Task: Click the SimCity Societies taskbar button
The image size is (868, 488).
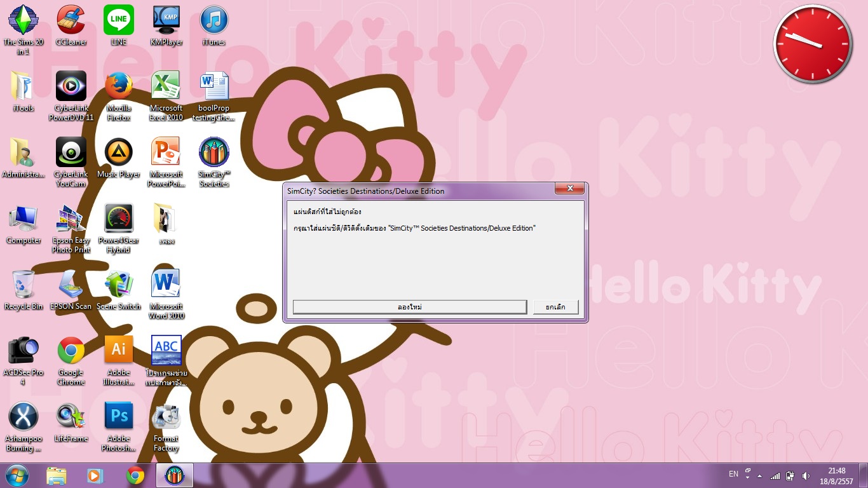Action: 174,475
